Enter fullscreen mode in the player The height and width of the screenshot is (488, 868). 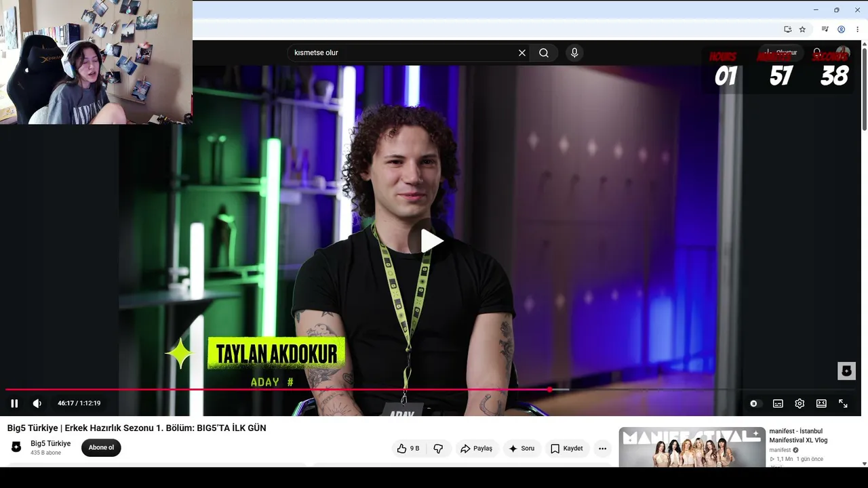pyautogui.click(x=843, y=403)
